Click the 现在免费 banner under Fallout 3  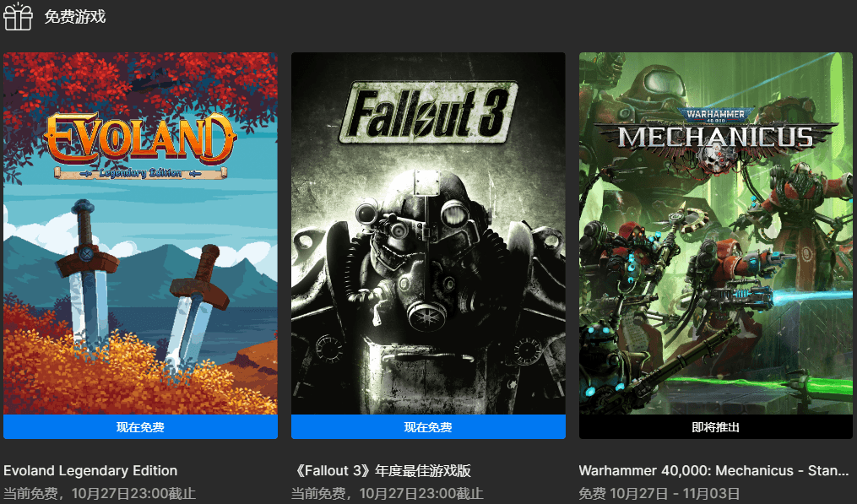[429, 427]
